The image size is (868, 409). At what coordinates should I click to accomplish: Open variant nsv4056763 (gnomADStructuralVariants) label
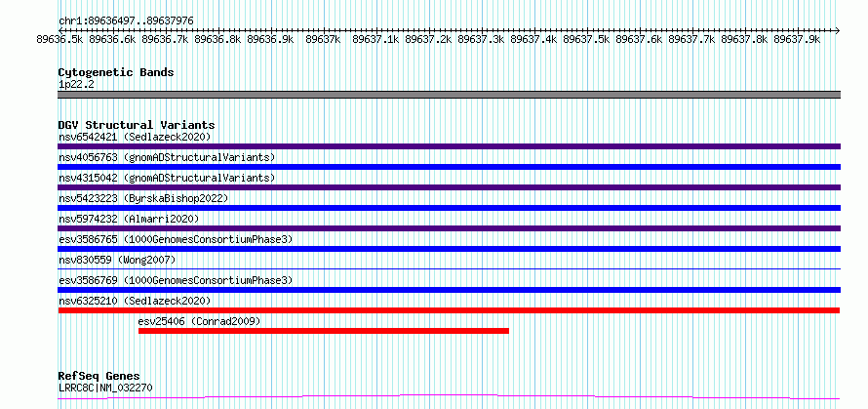[x=167, y=157]
